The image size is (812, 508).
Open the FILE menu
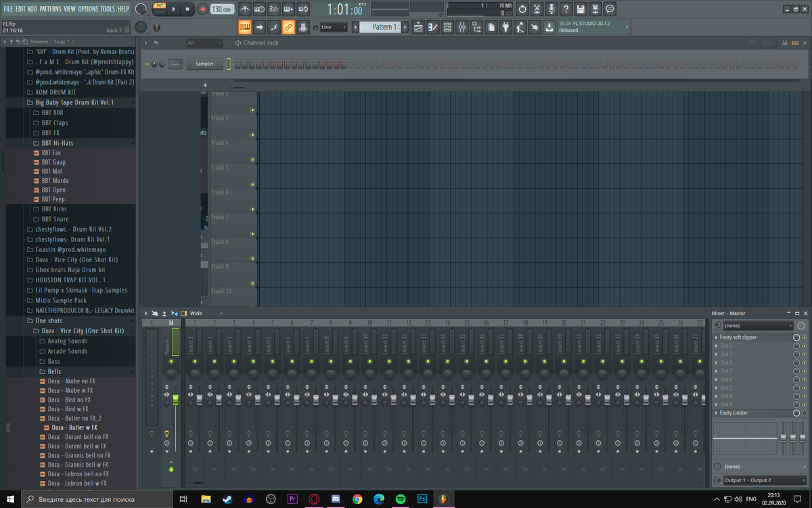click(8, 9)
